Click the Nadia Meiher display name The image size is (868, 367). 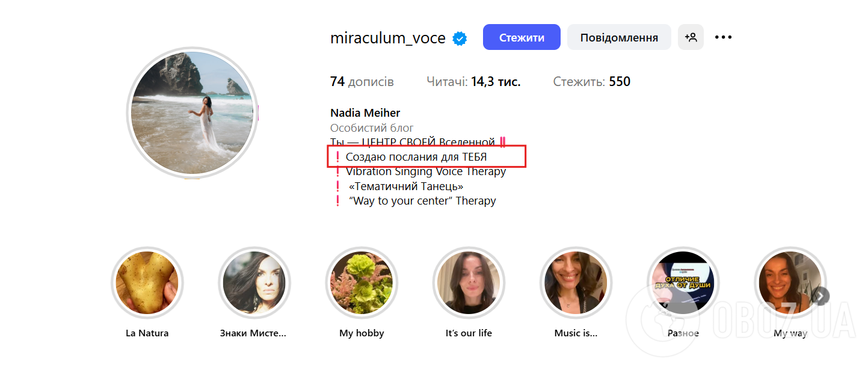point(365,113)
